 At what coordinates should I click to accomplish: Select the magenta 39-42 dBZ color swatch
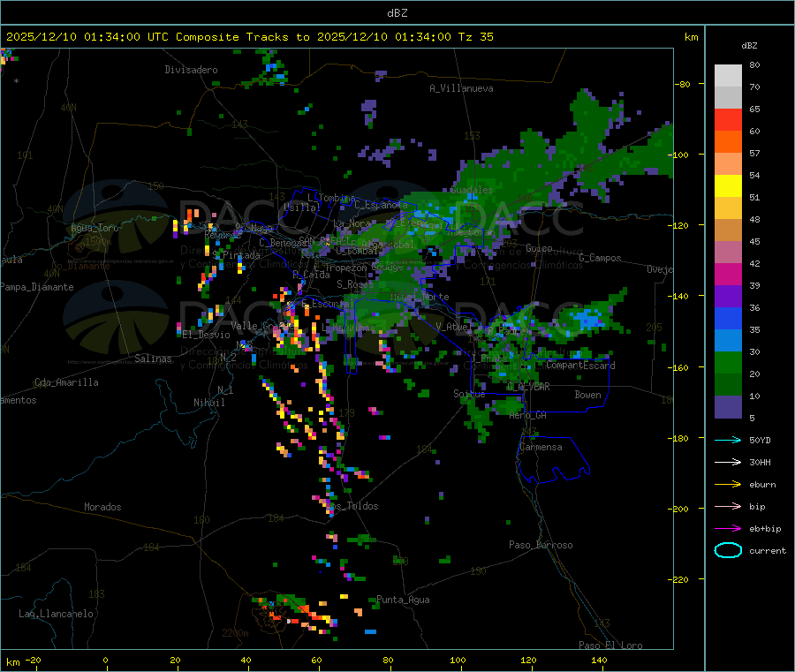tap(728, 274)
